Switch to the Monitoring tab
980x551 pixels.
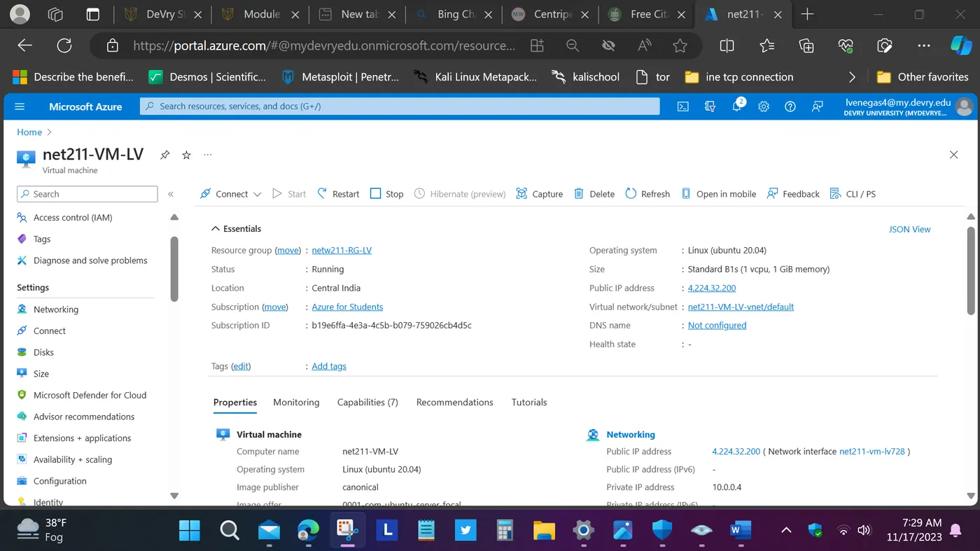tap(296, 403)
